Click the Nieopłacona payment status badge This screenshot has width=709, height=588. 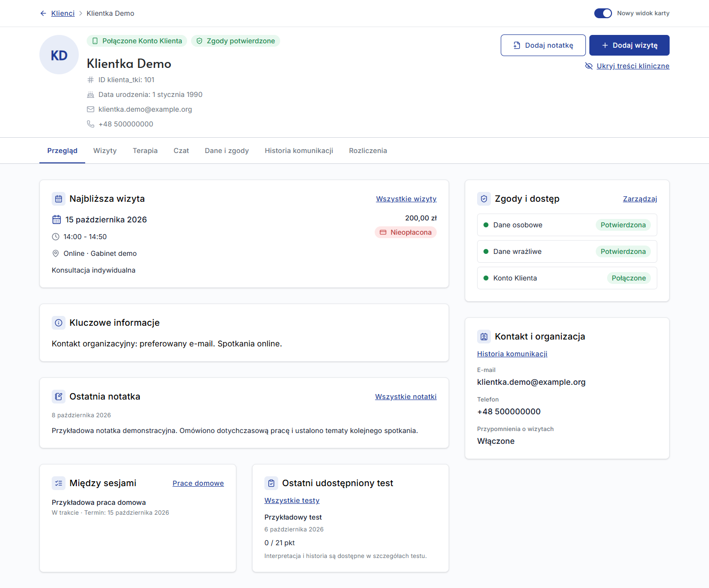click(406, 232)
